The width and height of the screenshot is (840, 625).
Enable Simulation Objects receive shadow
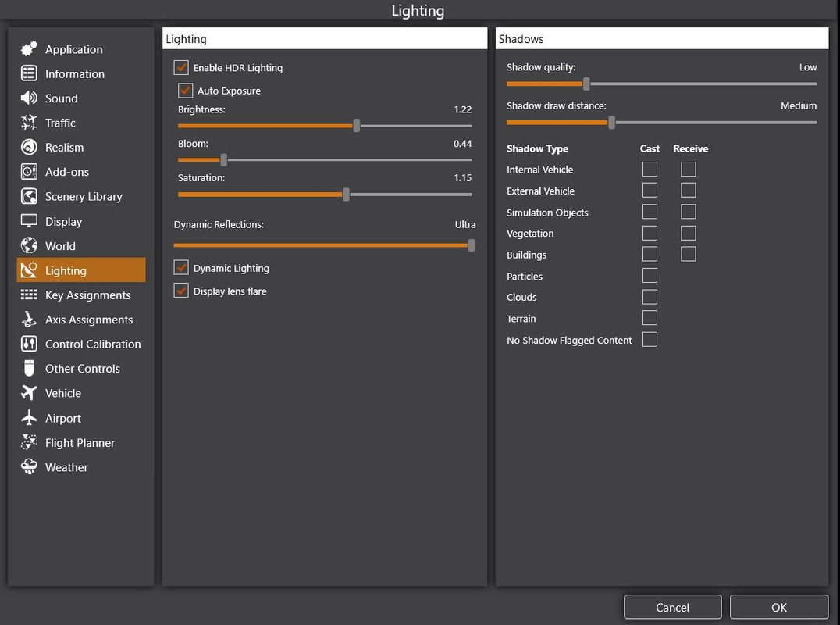click(x=689, y=212)
